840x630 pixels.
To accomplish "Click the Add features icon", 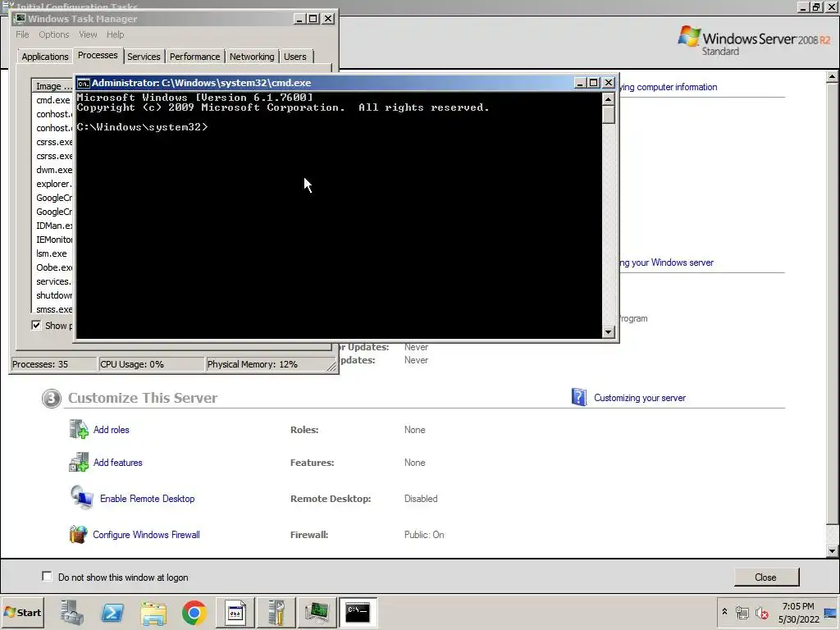I will tap(79, 463).
